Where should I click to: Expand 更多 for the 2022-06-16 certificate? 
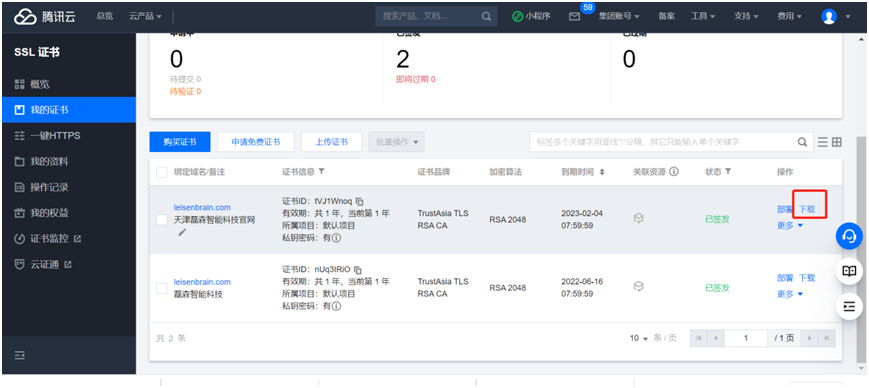point(790,294)
